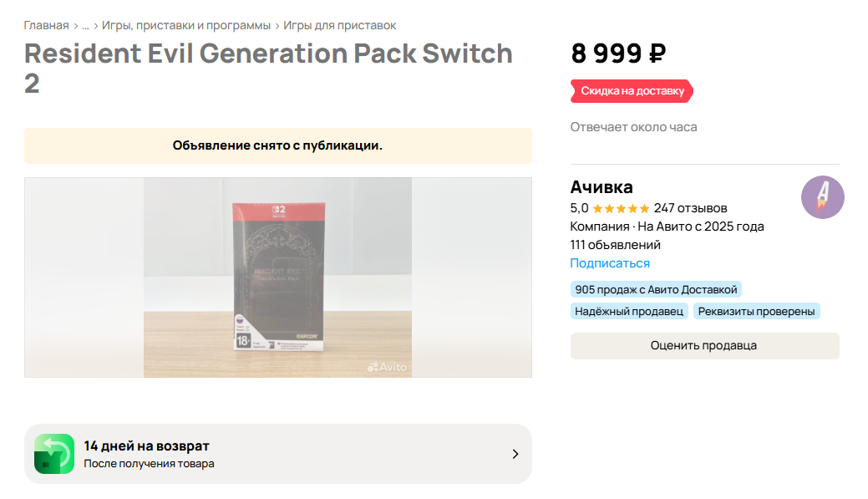
Task: Click the Скидка на доставку badge
Action: click(632, 91)
